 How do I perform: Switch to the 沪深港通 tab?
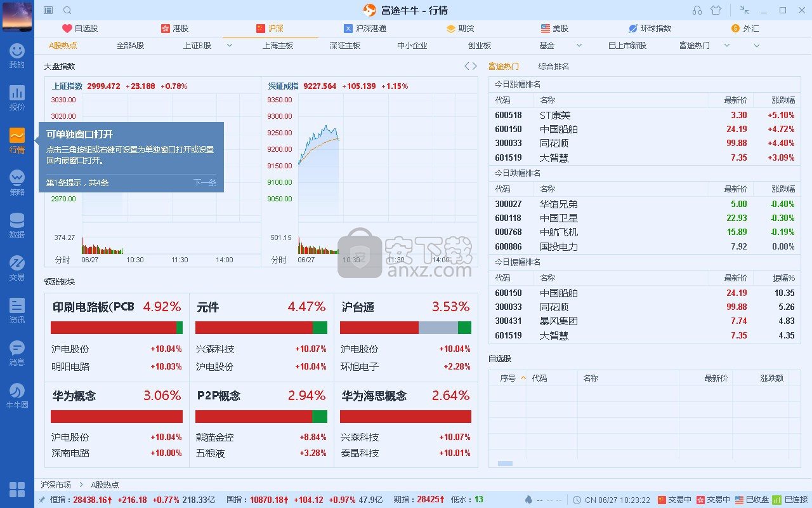click(365, 29)
